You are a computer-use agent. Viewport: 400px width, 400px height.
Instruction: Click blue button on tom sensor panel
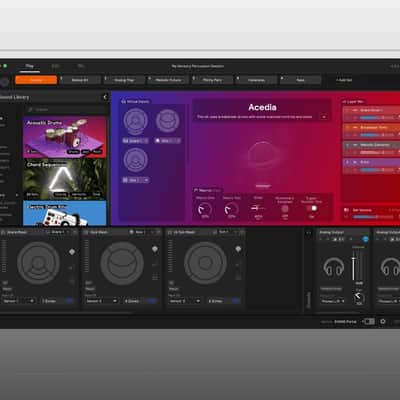[236, 301]
